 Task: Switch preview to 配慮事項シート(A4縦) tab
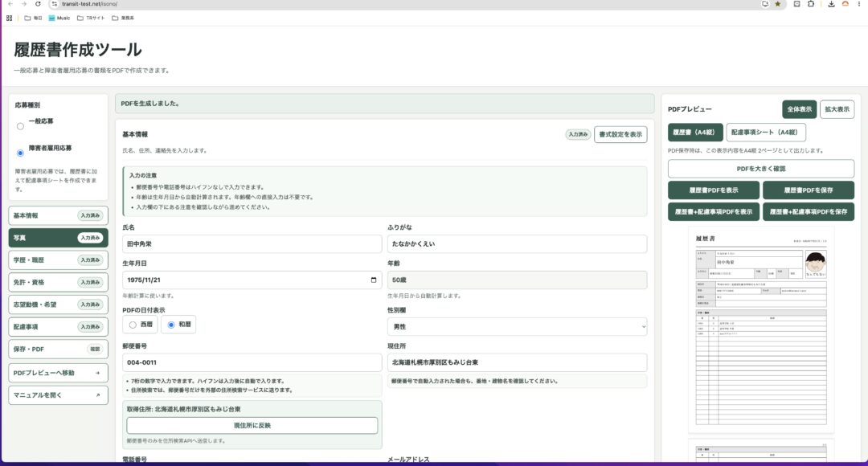click(766, 133)
